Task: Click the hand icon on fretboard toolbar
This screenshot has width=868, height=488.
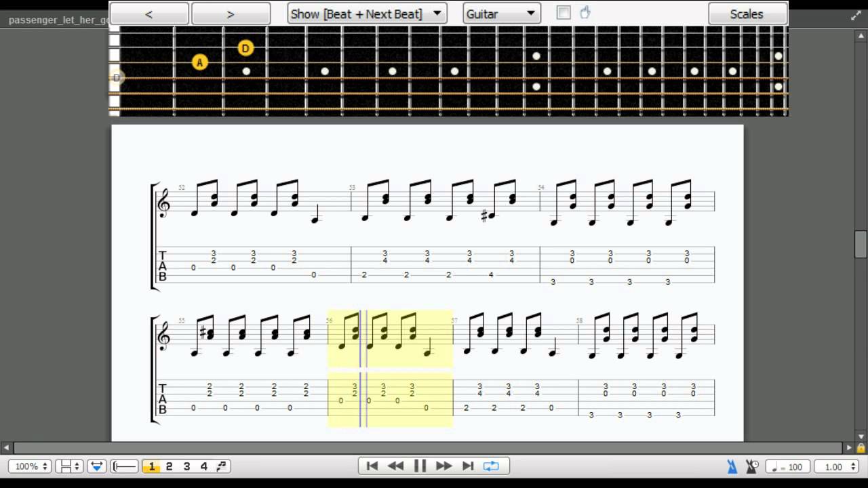Action: 585,13
